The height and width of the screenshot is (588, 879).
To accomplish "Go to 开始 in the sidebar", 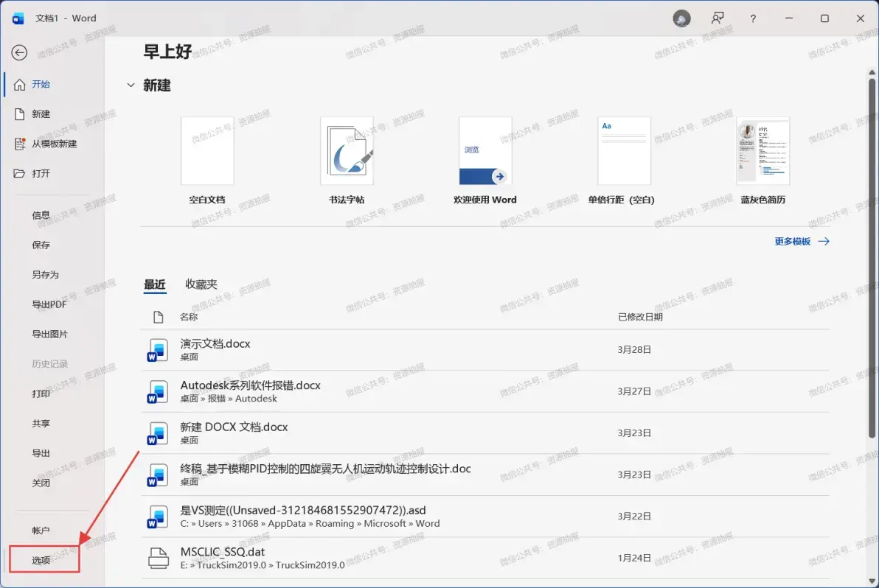I will (x=41, y=85).
